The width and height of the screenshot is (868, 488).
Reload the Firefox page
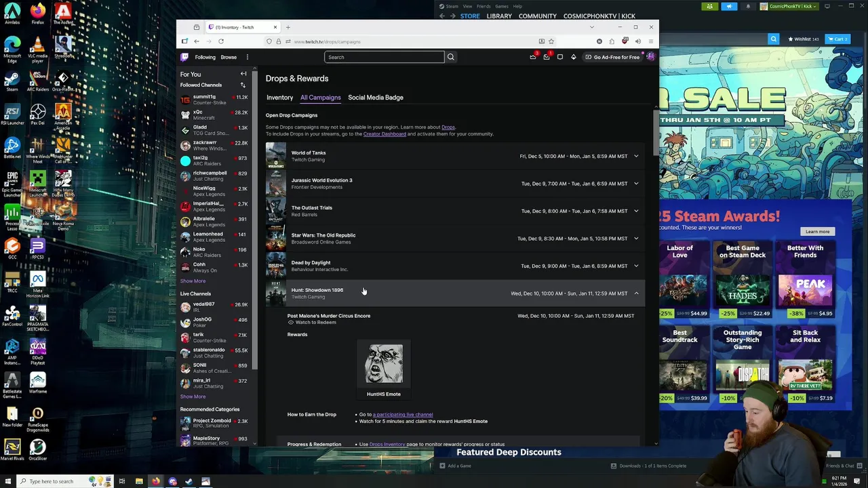(x=221, y=41)
